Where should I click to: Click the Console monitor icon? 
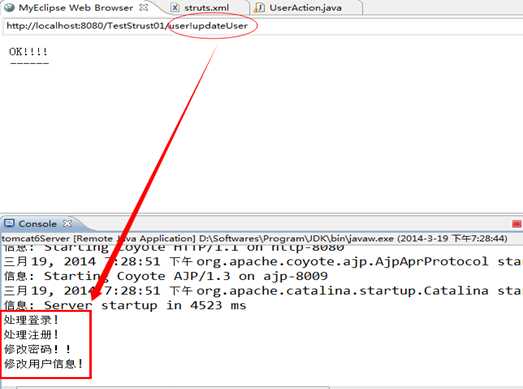click(x=9, y=223)
